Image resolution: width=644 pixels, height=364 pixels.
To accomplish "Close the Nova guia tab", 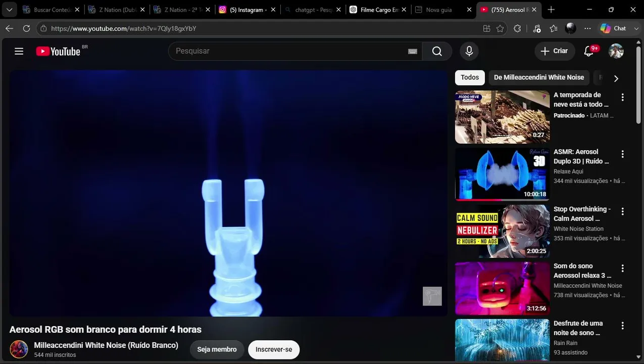I will click(469, 10).
